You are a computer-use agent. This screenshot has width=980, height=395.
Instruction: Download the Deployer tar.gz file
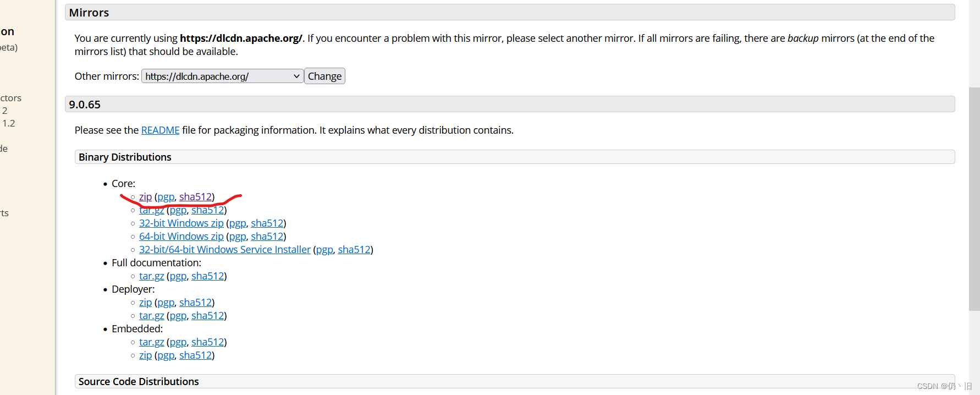point(151,315)
